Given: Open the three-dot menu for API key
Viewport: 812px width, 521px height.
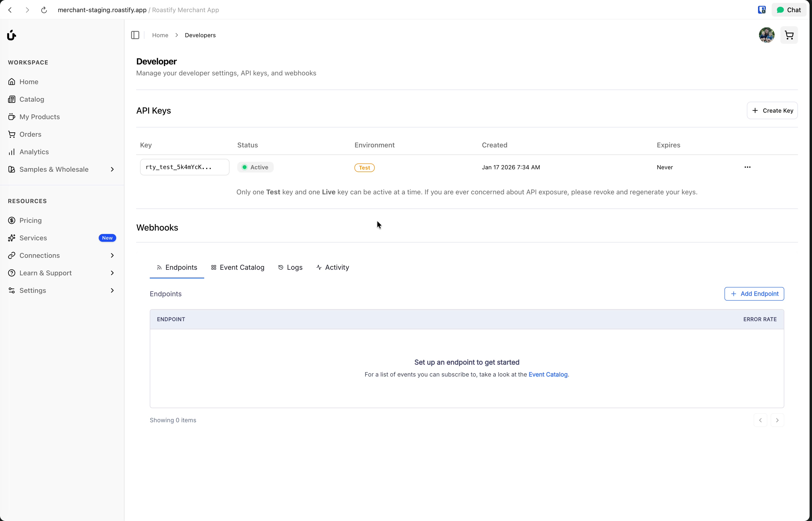Looking at the screenshot, I should coord(747,167).
